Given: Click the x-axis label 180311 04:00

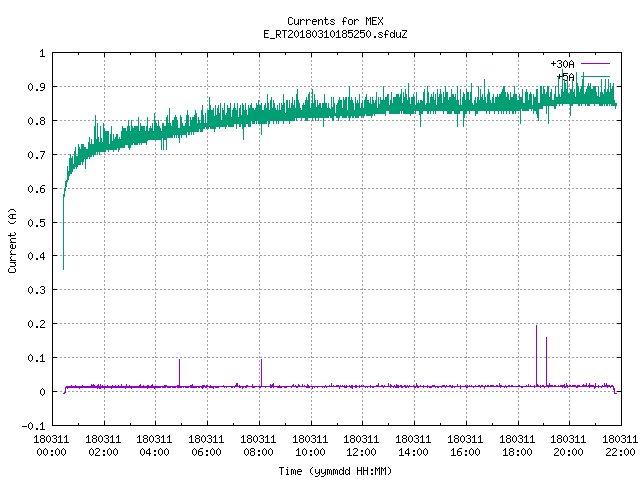Looking at the screenshot, I should pyautogui.click(x=154, y=446).
